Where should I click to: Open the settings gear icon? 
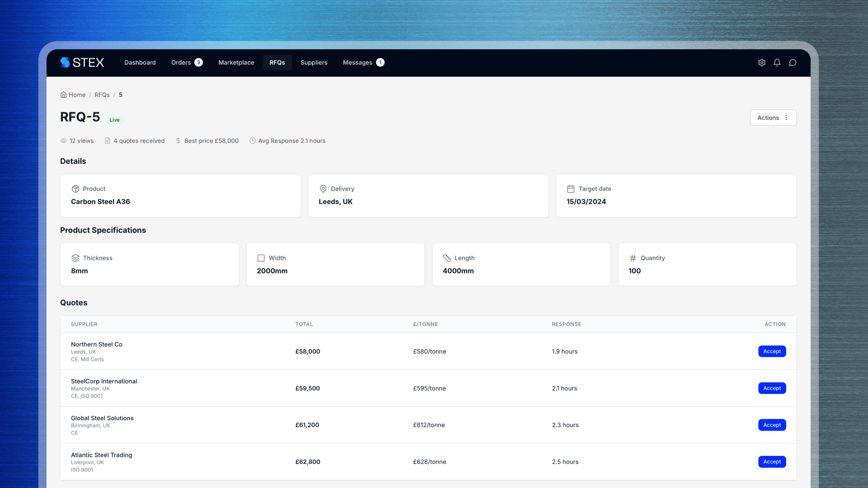pos(762,63)
